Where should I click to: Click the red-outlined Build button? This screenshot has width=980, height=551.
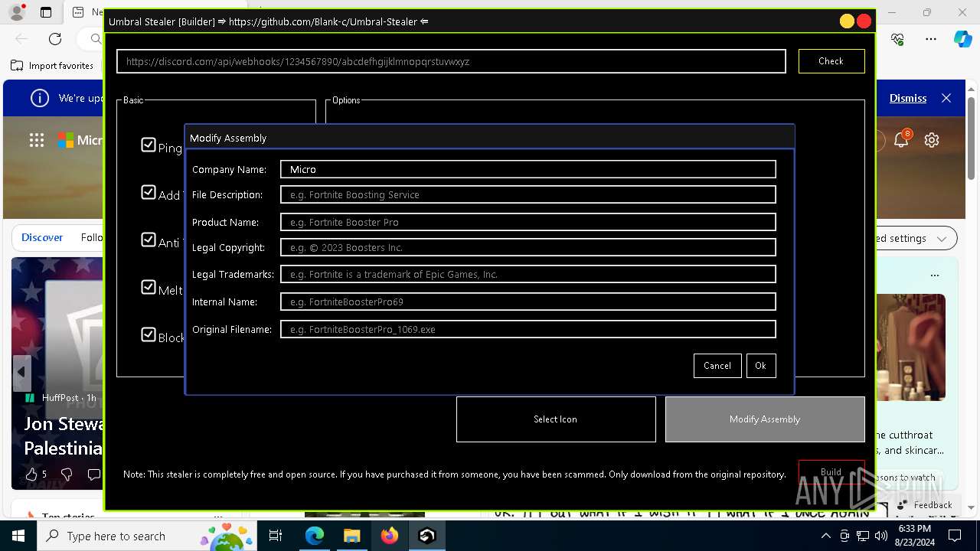pyautogui.click(x=831, y=472)
